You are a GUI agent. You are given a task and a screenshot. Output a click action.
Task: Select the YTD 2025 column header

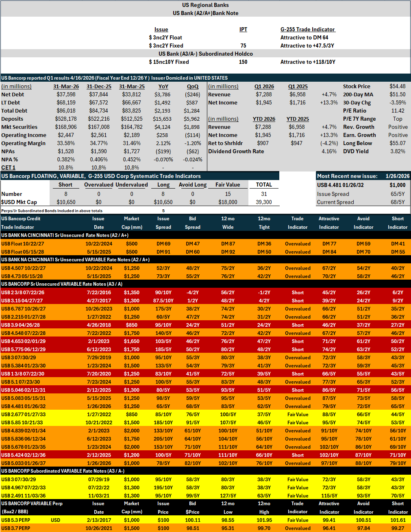(x=298, y=119)
